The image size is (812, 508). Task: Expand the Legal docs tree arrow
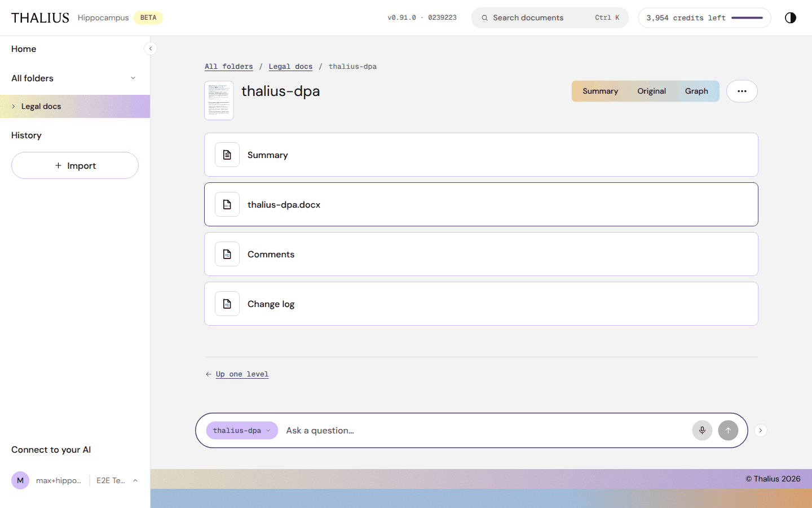point(14,106)
